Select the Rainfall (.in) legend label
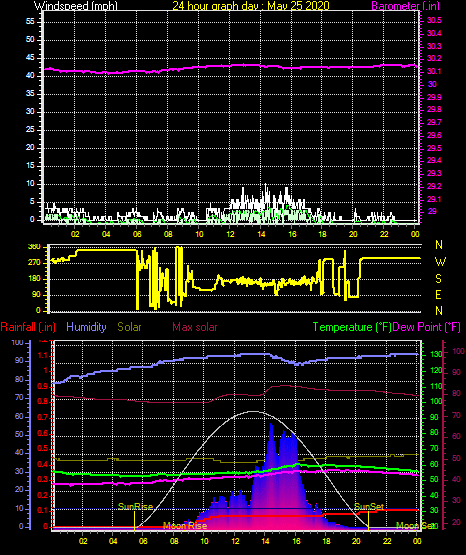Image resolution: width=466 pixels, height=555 pixels. [28, 327]
